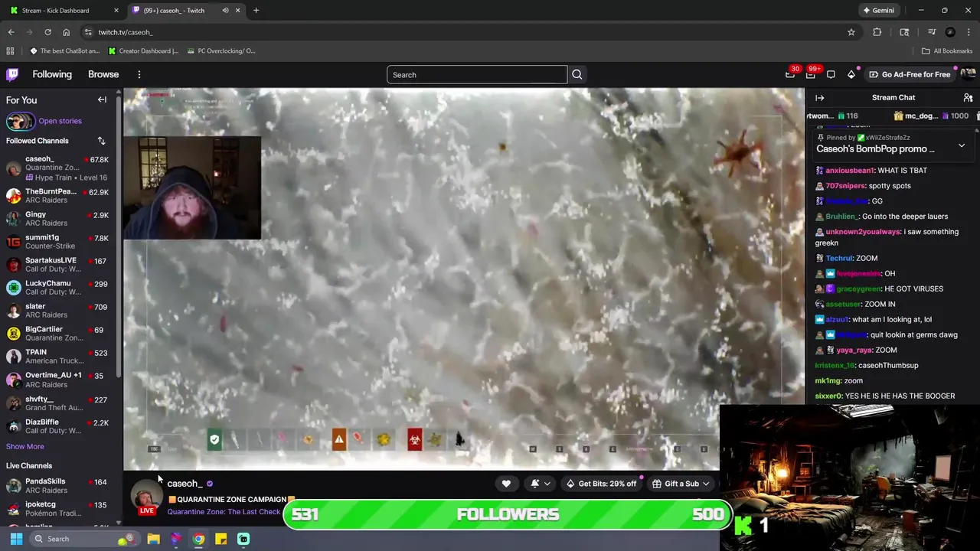
Task: Open Gift a Sub dropdown
Action: tap(681, 484)
